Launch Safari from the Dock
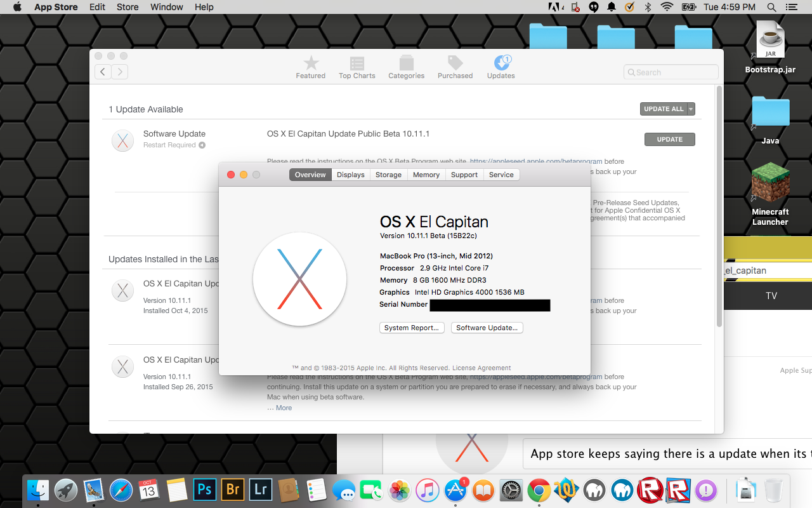Viewport: 812px width, 508px height. (121, 490)
